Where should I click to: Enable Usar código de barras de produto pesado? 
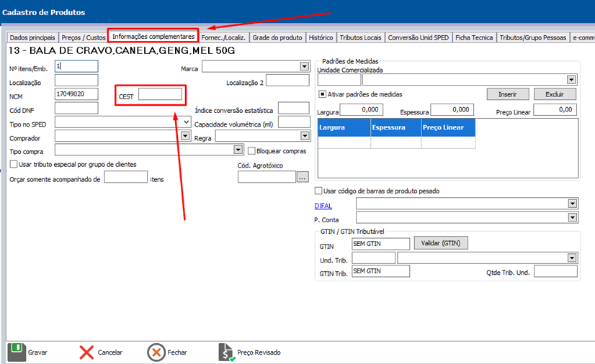pyautogui.click(x=319, y=191)
